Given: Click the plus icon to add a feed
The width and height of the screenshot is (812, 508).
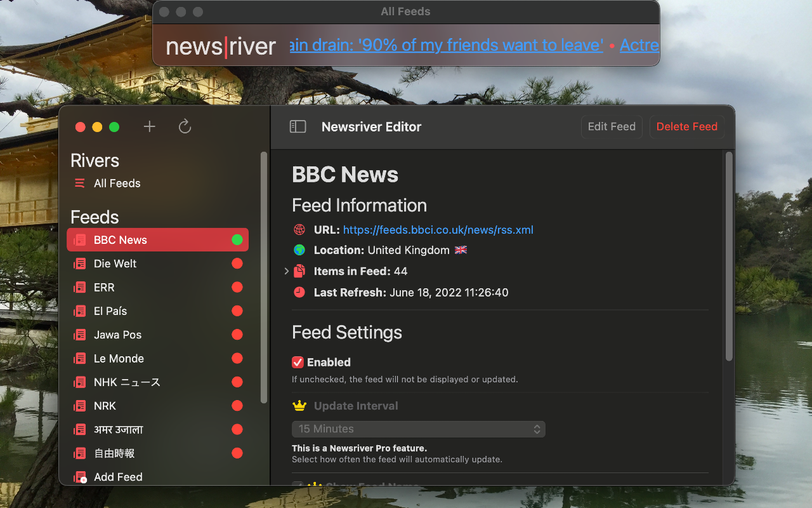Looking at the screenshot, I should (x=149, y=126).
